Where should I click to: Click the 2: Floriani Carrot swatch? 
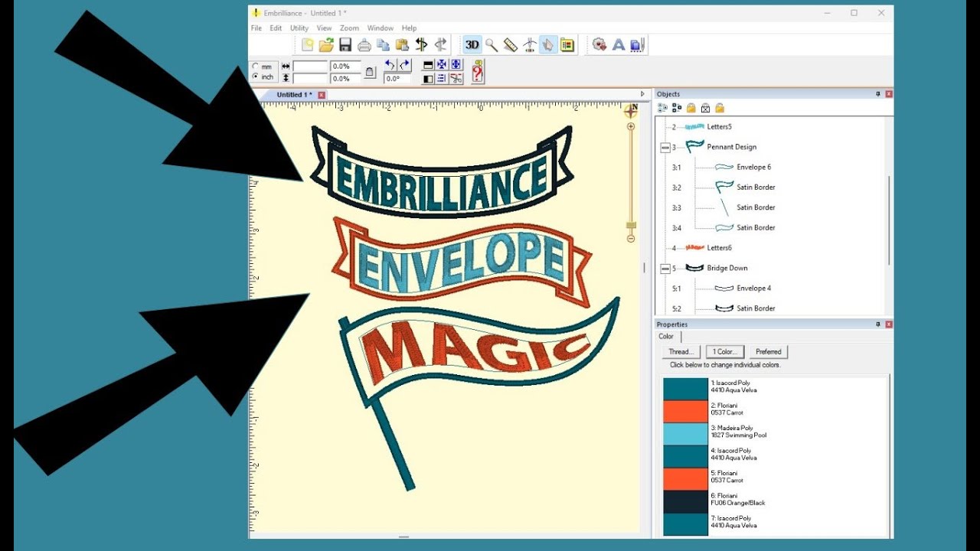[685, 412]
